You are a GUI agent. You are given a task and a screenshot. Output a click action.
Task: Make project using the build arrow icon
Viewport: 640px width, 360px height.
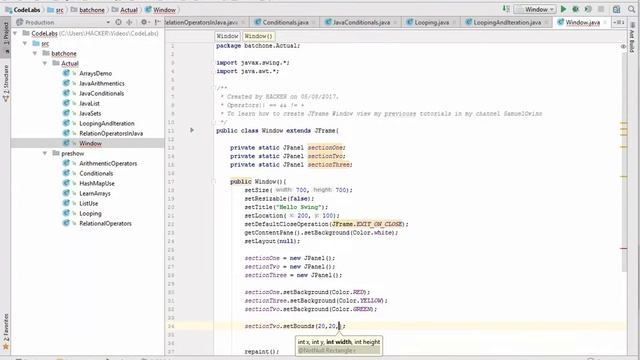[506, 9]
